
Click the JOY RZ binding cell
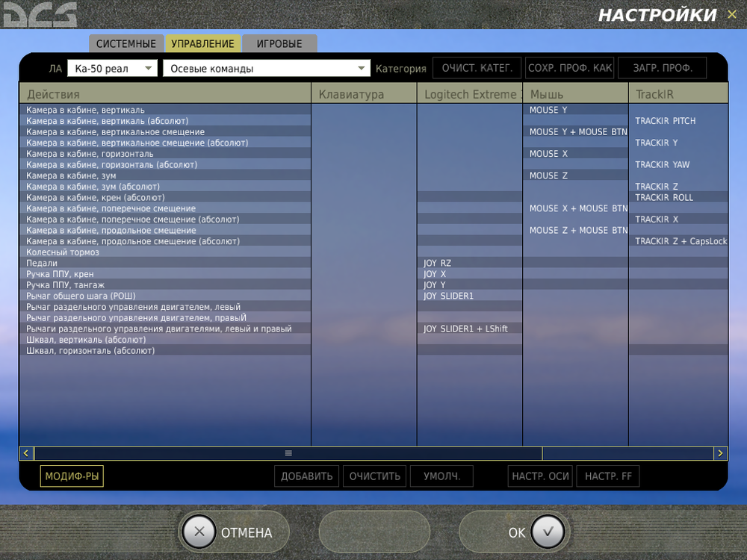(x=468, y=263)
